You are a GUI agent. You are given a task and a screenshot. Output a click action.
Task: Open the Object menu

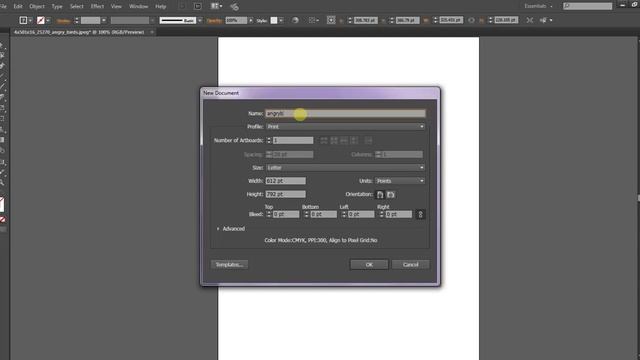[x=37, y=7]
